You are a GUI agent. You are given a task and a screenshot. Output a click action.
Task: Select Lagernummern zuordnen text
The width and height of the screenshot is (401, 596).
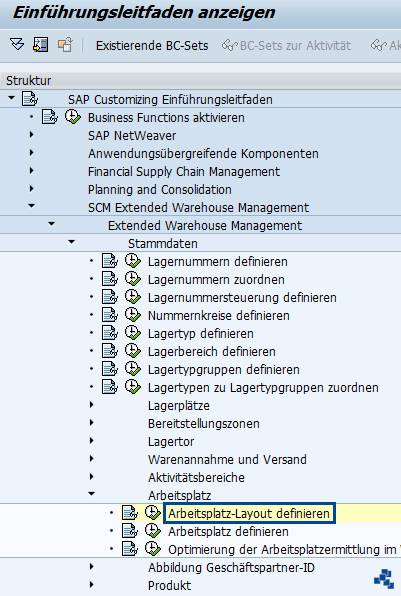[216, 279]
